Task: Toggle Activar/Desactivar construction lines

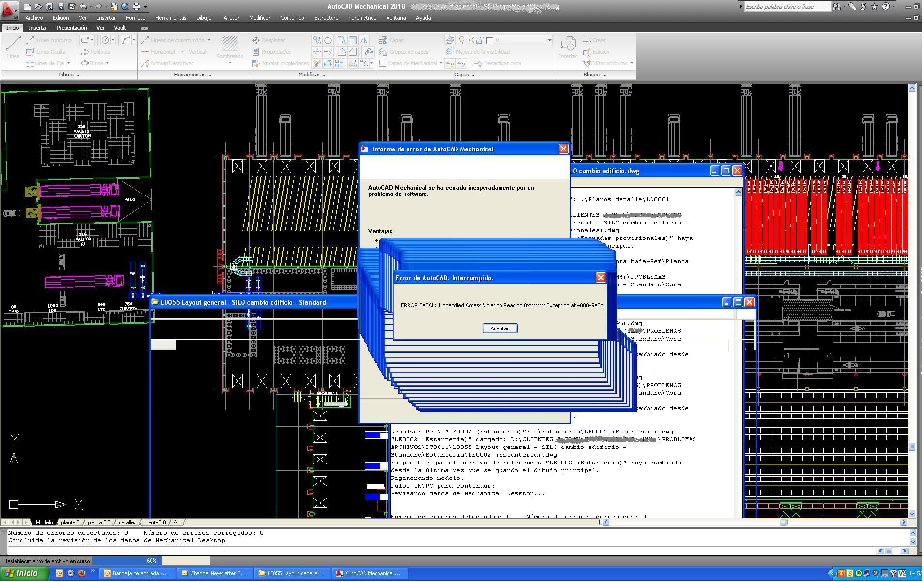Action: (167, 63)
